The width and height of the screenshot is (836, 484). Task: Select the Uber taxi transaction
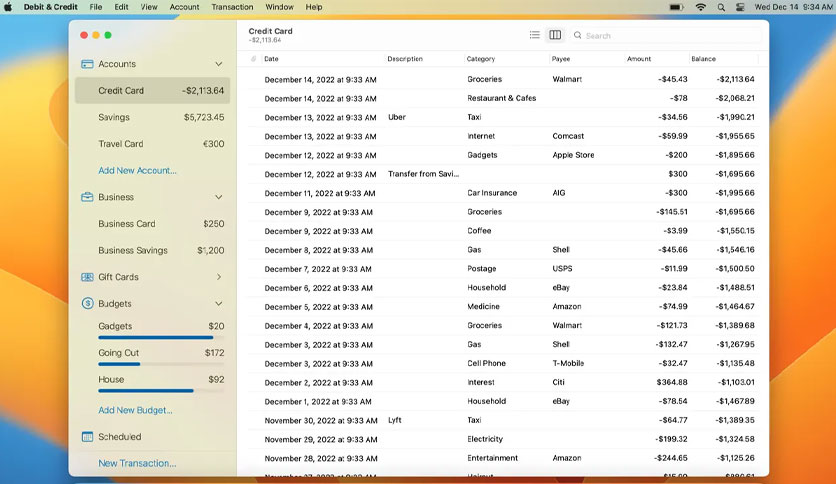pos(502,117)
